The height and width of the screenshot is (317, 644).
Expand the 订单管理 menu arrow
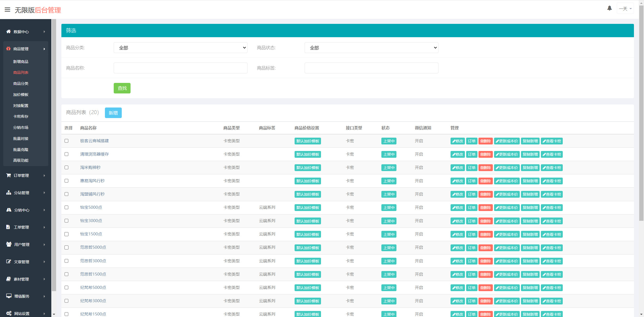click(x=44, y=175)
